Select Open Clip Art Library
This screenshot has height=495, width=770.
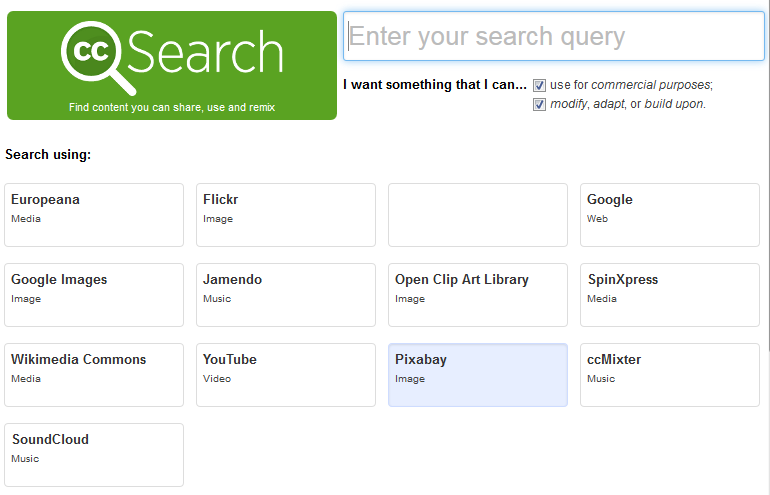pos(478,295)
